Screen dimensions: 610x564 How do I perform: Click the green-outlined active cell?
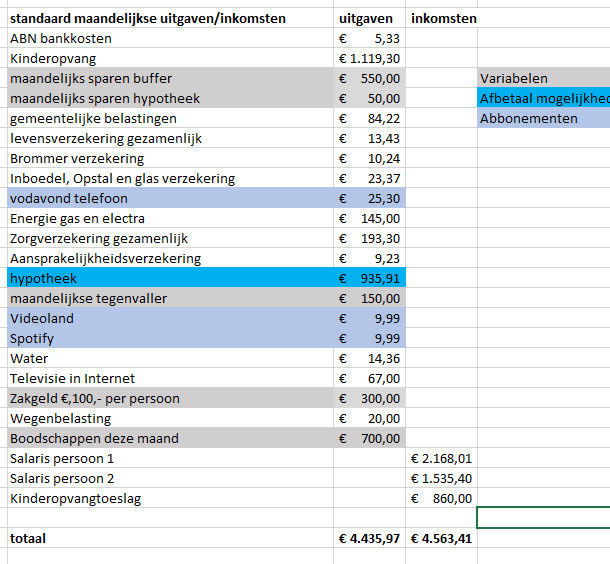tap(544, 518)
